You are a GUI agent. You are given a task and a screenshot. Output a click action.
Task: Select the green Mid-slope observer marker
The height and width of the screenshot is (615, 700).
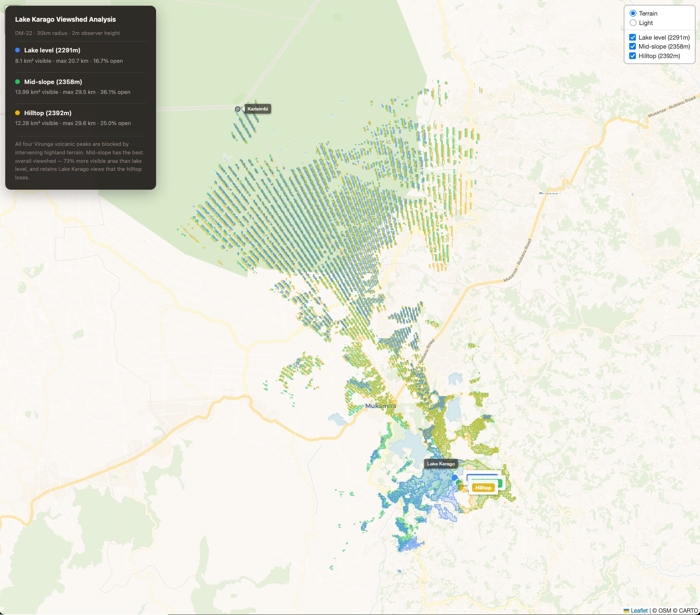point(458,482)
